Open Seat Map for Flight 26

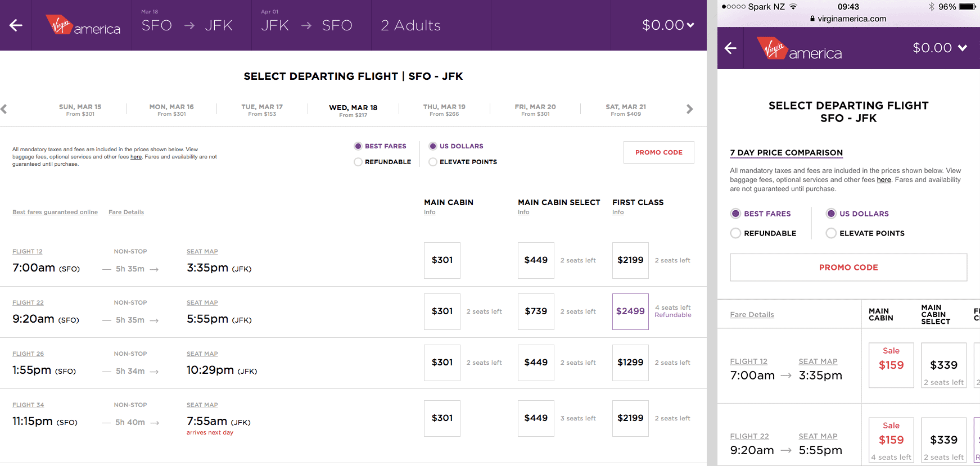[202, 354]
